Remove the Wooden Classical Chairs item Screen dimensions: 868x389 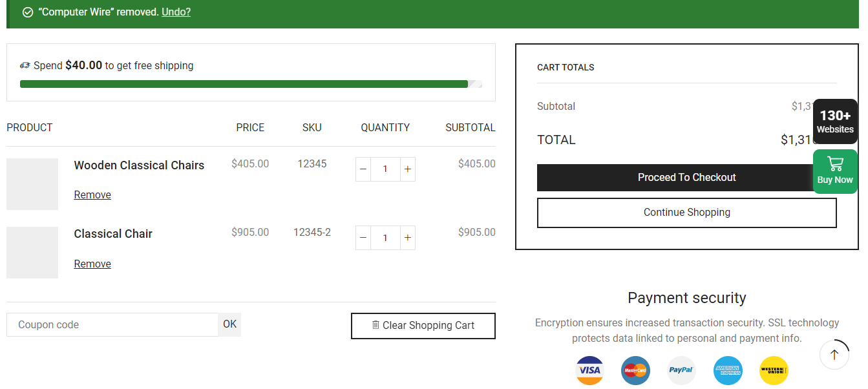coord(92,194)
